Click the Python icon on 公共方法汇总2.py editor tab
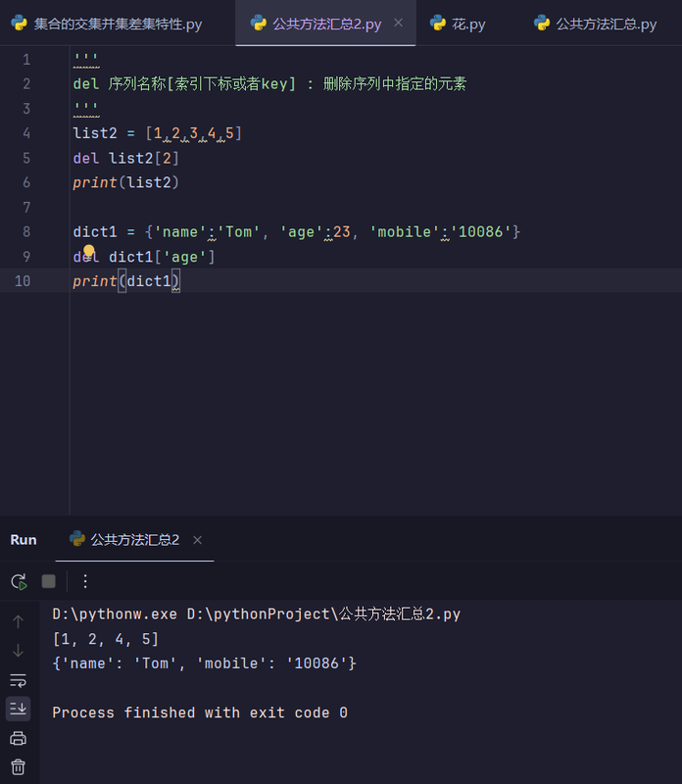This screenshot has width=682, height=784. click(259, 23)
